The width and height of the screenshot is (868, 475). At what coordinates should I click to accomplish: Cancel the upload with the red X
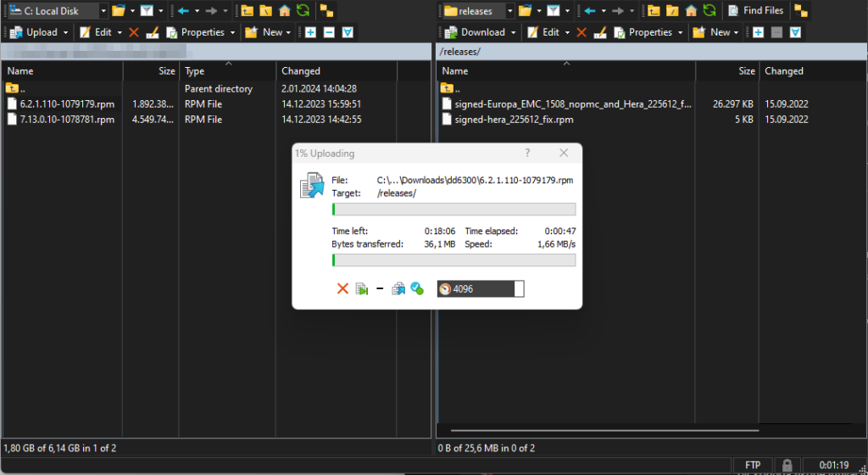pos(342,289)
